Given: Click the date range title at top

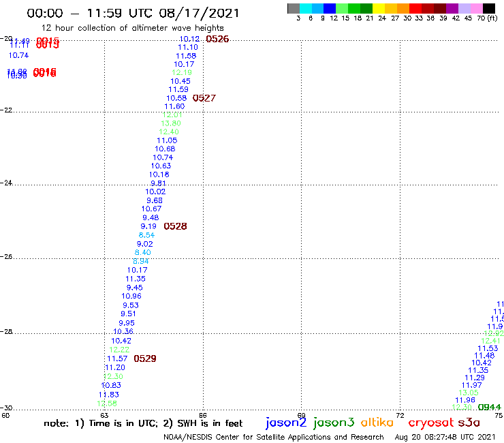Looking at the screenshot, I should point(133,13).
